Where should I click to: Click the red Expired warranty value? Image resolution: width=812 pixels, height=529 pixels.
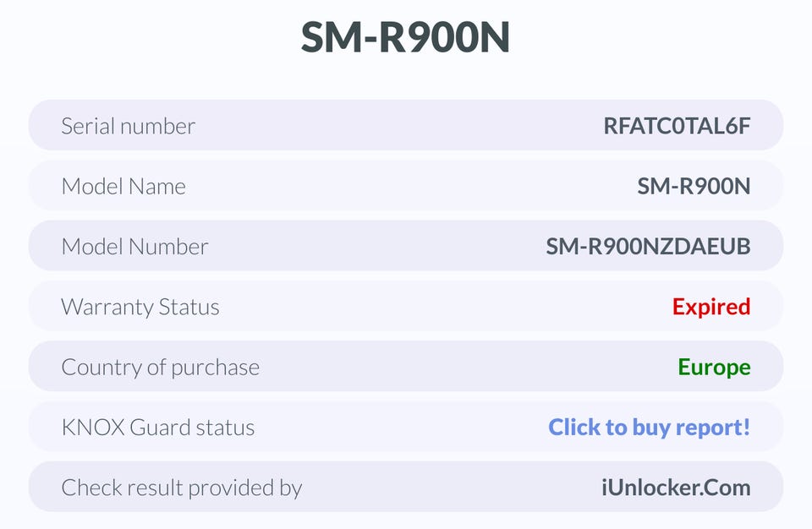pyautogui.click(x=711, y=307)
